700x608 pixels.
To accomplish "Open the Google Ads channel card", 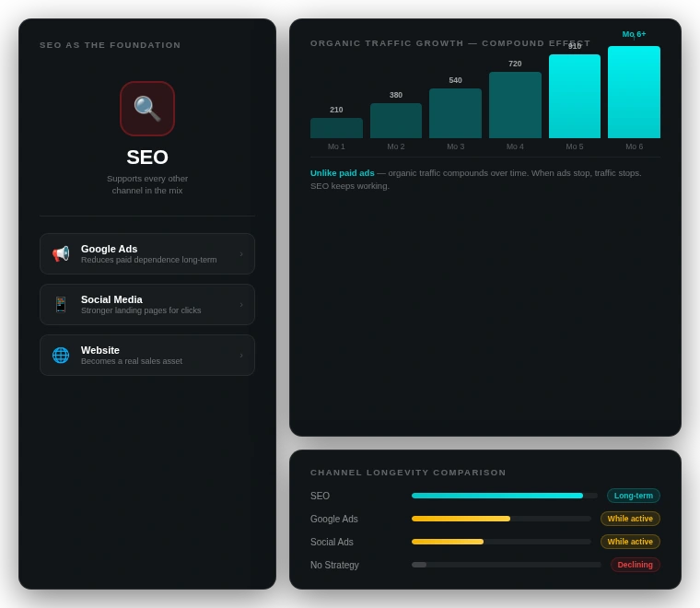I will (x=147, y=253).
